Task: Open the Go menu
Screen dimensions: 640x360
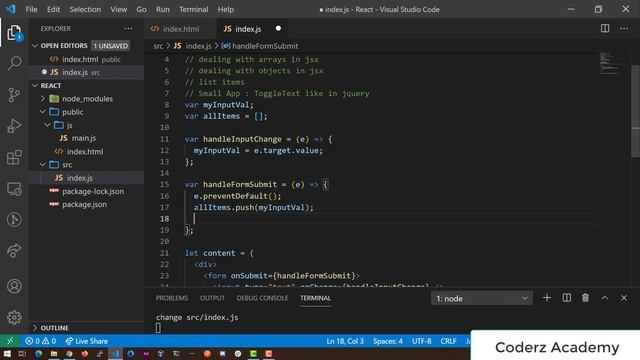Action: [x=141, y=9]
